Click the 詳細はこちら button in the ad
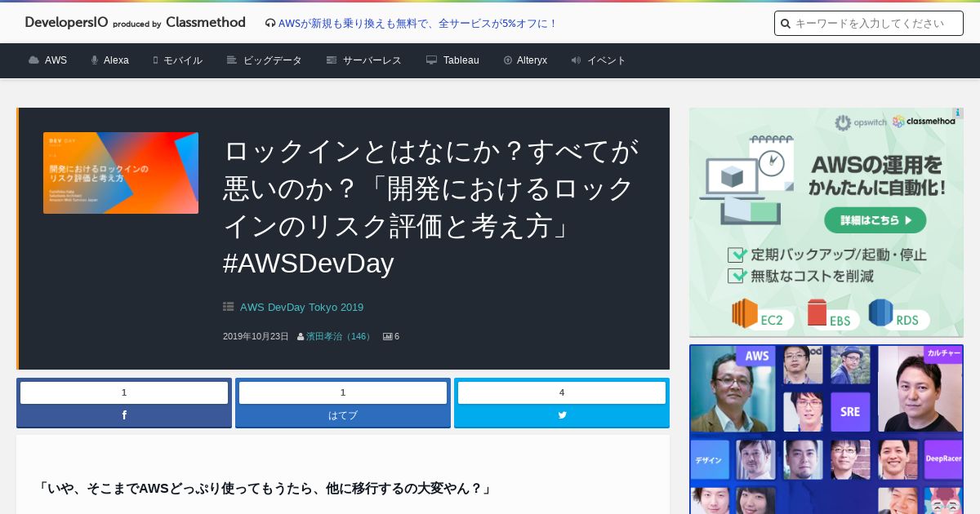 point(875,219)
